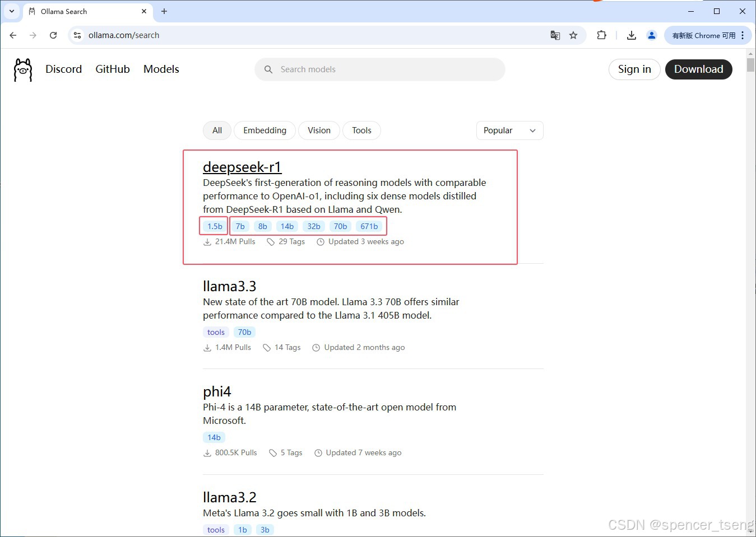The height and width of the screenshot is (537, 756).
Task: Open Chrome downloads icon
Action: (x=632, y=35)
